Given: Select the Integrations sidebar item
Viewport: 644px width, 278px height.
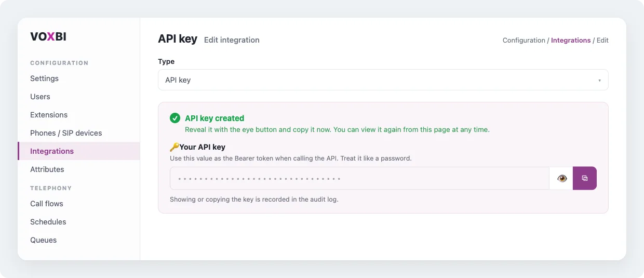Looking at the screenshot, I should coord(78,151).
